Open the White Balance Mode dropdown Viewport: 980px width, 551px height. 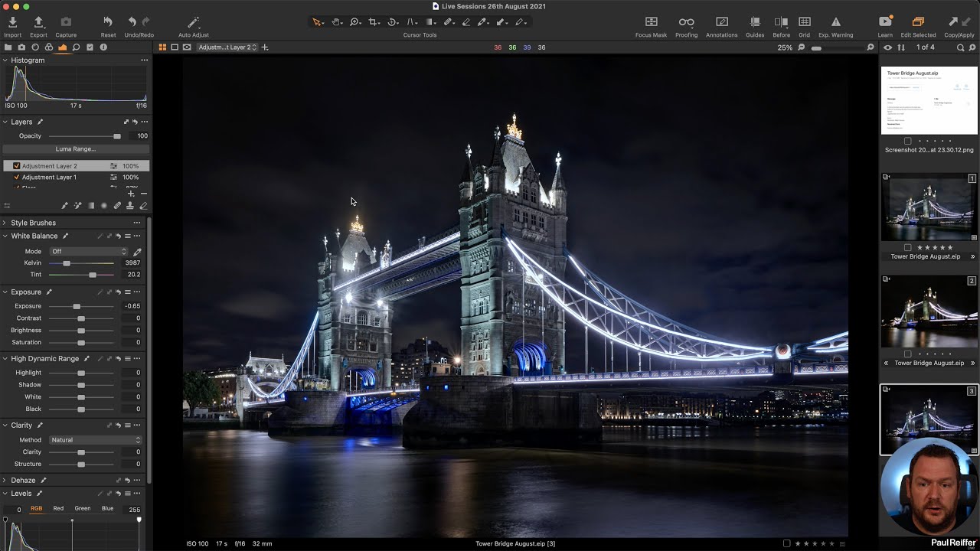[x=89, y=252]
